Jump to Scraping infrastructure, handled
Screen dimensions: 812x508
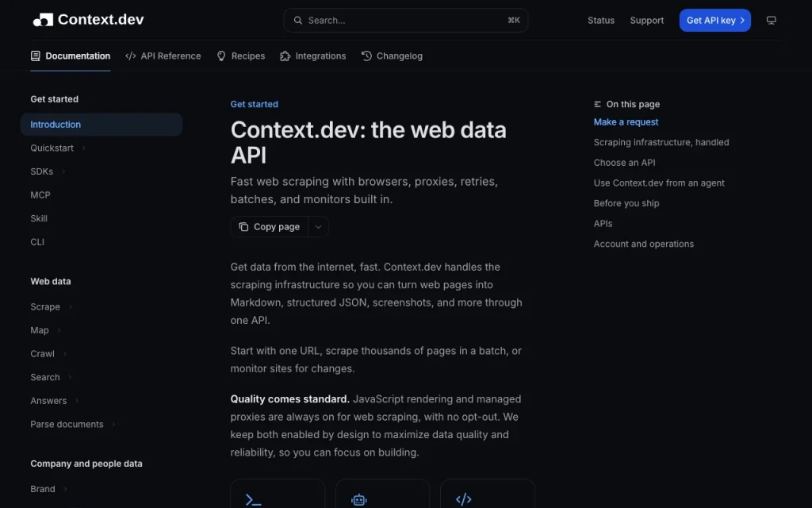pyautogui.click(x=661, y=142)
